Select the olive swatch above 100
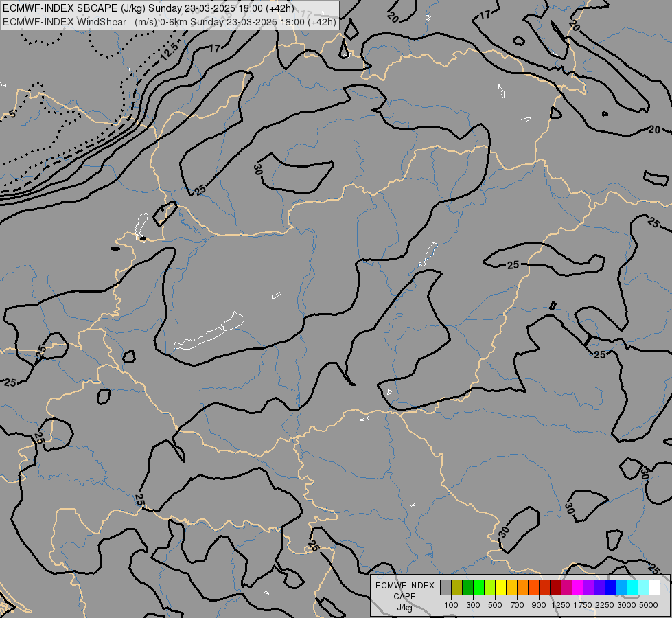 tap(457, 588)
